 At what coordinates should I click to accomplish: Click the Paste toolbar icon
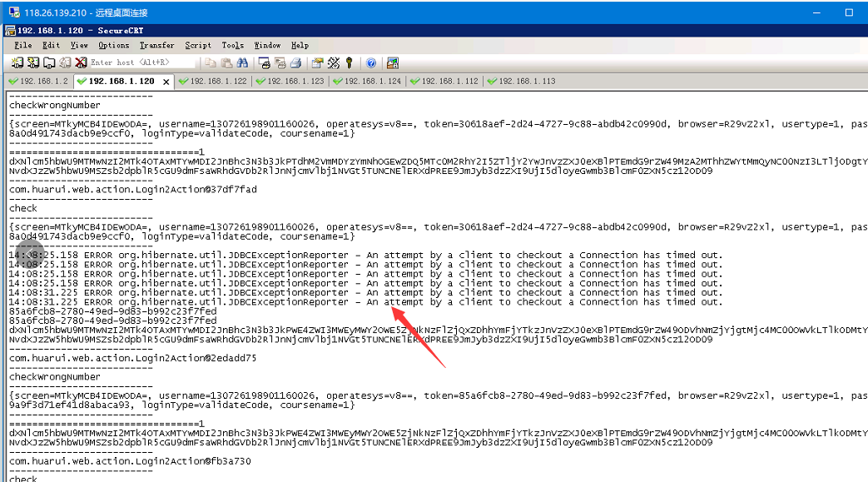pos(226,63)
